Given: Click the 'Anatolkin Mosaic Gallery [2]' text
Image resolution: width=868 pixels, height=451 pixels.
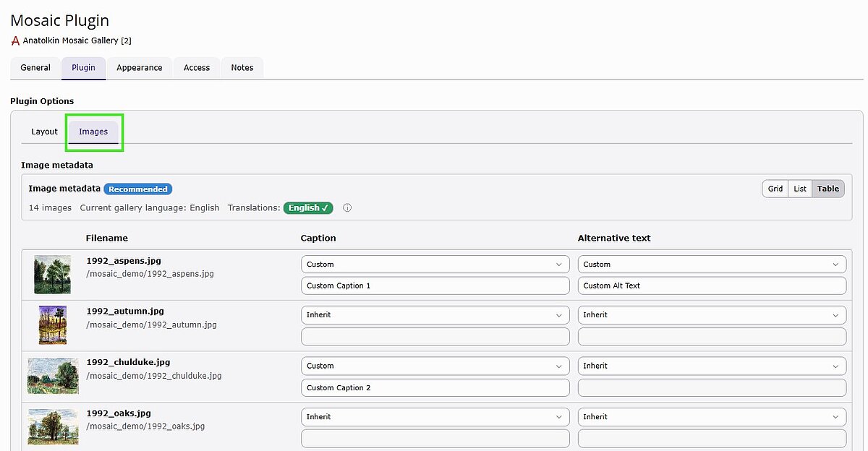Looking at the screenshot, I should tap(77, 40).
